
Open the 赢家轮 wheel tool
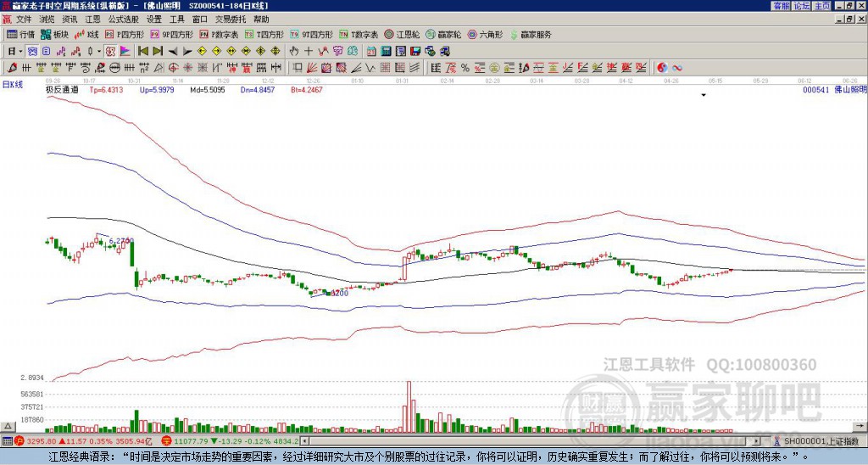point(443,34)
